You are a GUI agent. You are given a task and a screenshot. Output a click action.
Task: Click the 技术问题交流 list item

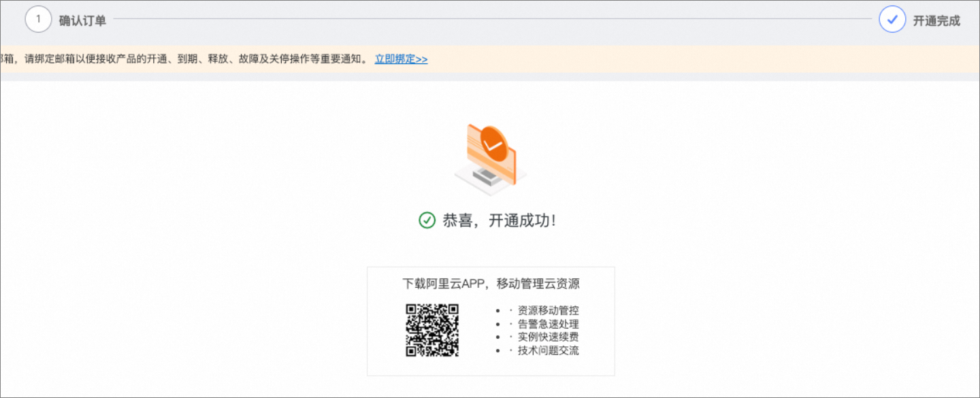point(548,350)
